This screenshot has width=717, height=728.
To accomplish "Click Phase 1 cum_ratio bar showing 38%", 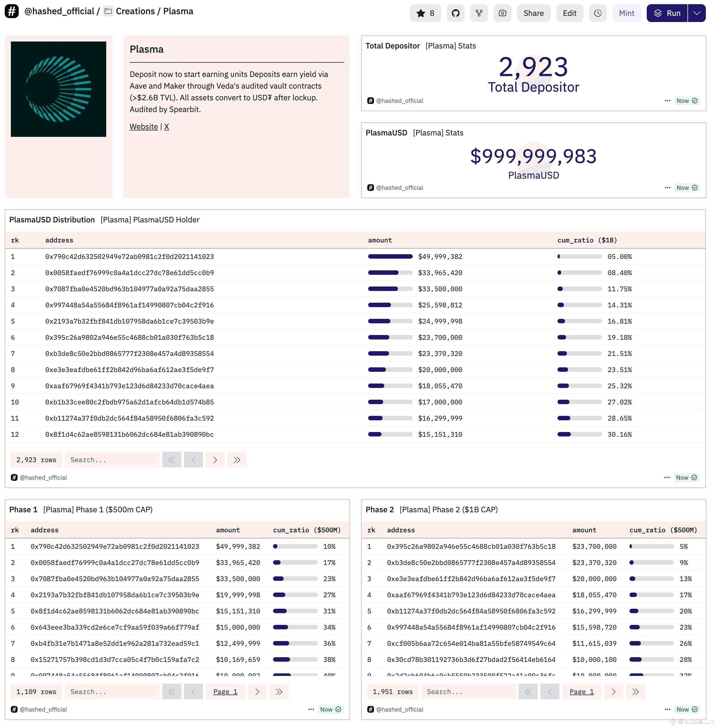I will 295,659.
